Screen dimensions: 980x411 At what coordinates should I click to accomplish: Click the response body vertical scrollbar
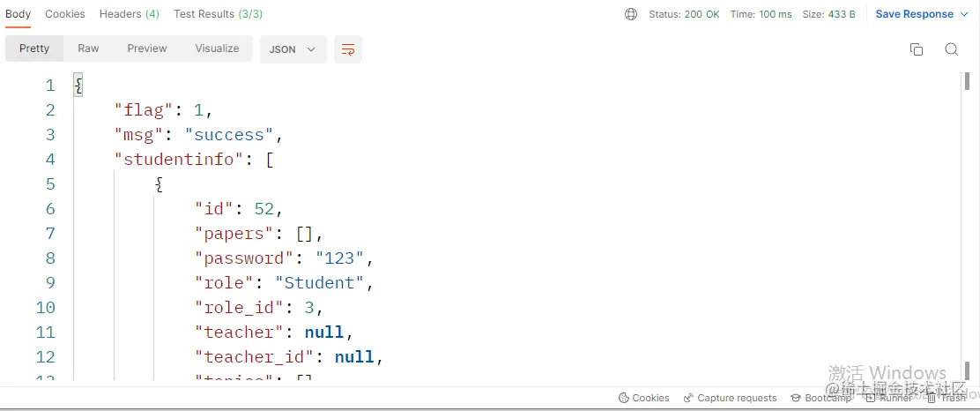click(x=967, y=225)
